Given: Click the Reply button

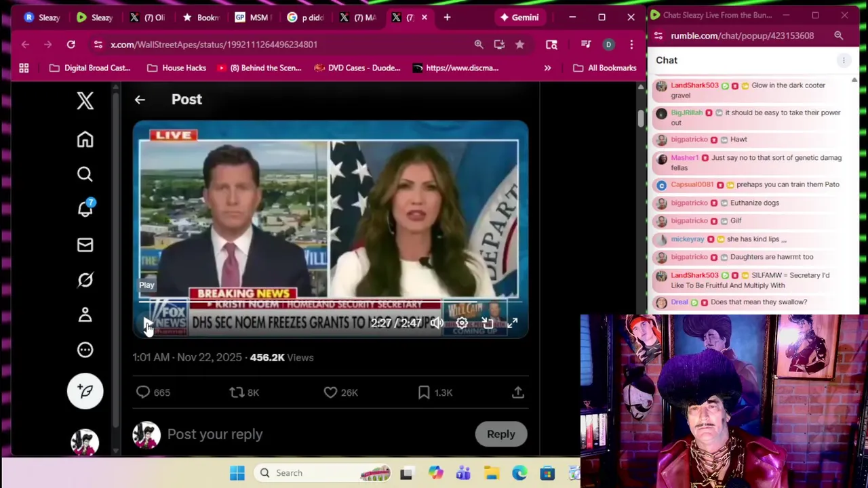Looking at the screenshot, I should (x=501, y=434).
